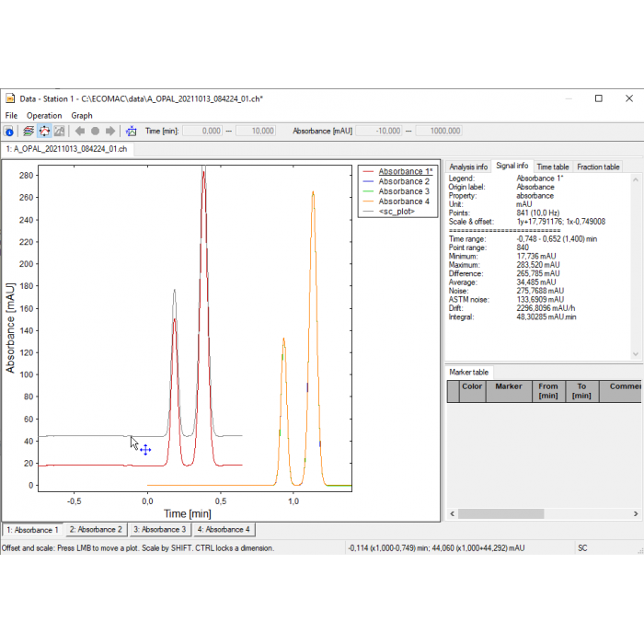Click the grayed chart icon in toolbar
Viewport: 644px width, 644px height.
click(60, 132)
